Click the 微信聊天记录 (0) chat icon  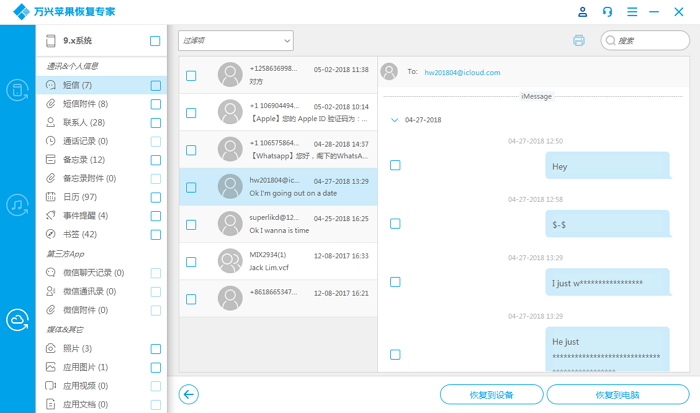point(51,272)
